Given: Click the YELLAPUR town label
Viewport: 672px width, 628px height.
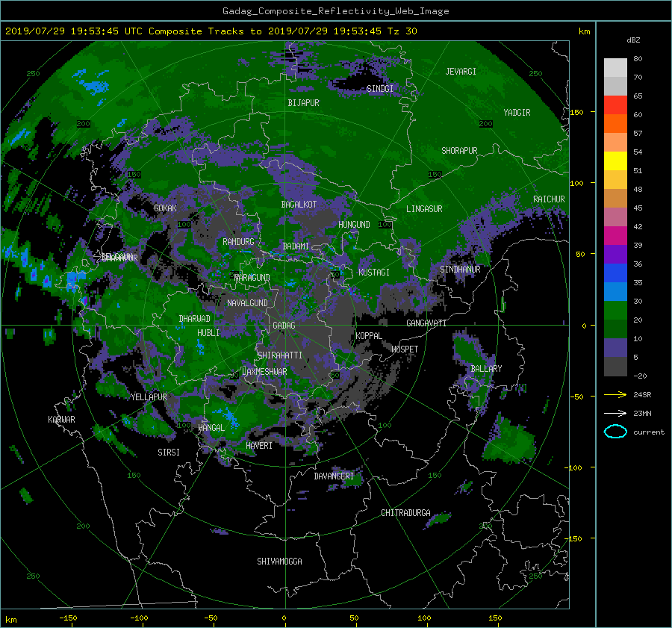Looking at the screenshot, I should (149, 397).
